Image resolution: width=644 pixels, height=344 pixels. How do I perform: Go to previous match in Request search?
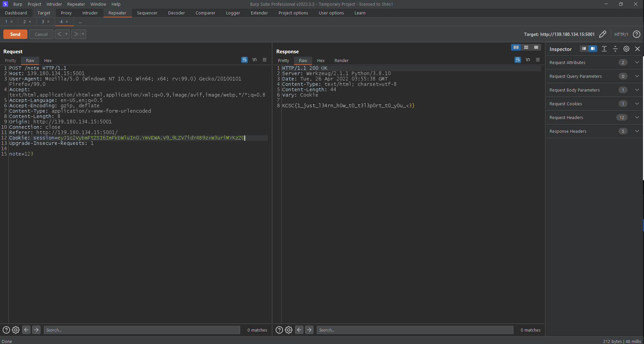point(26,330)
